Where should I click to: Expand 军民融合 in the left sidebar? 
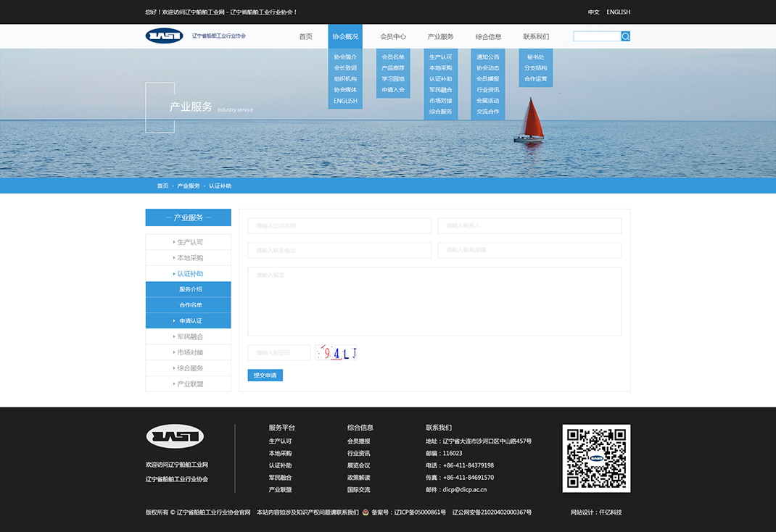(x=189, y=337)
